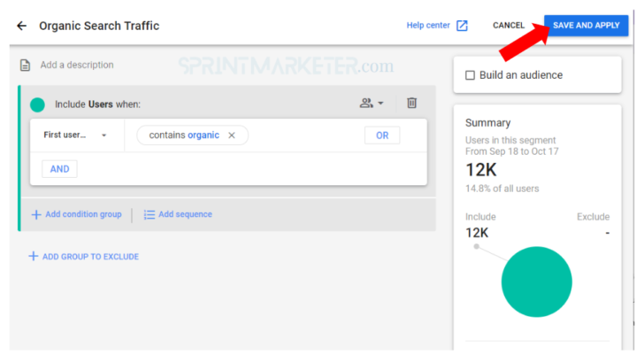The height and width of the screenshot is (363, 644).
Task: Click the users scope icon
Action: click(366, 104)
